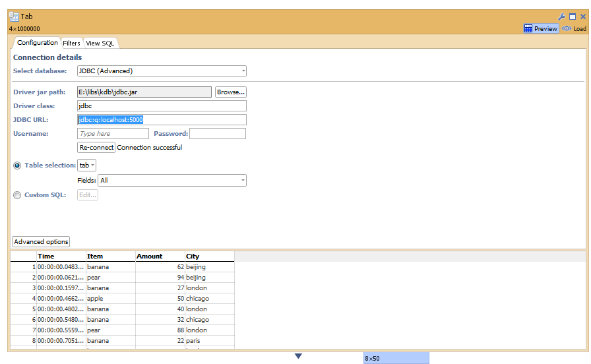The image size is (591, 364).
Task: Open Advanced options
Action: 41,242
